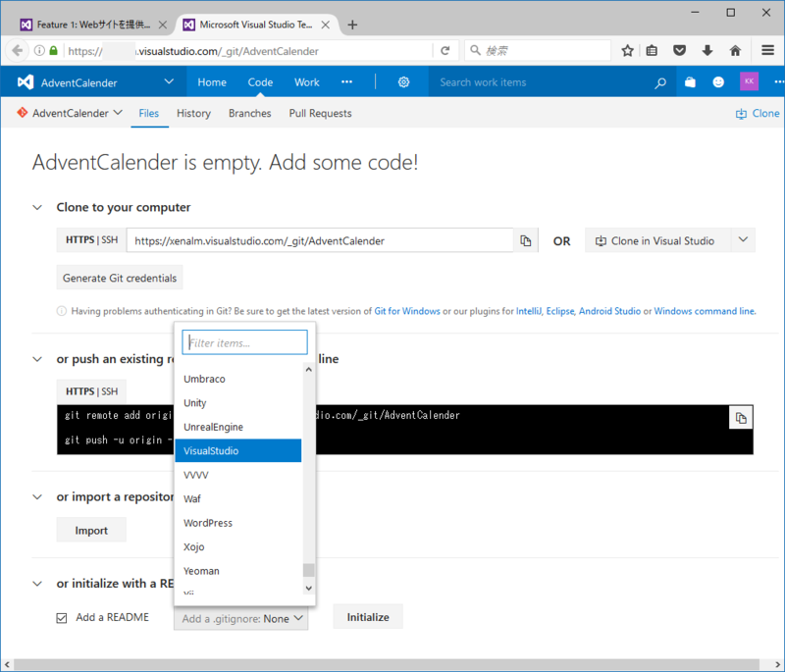Expand the AdventCalender project dropdown

pyautogui.click(x=169, y=81)
